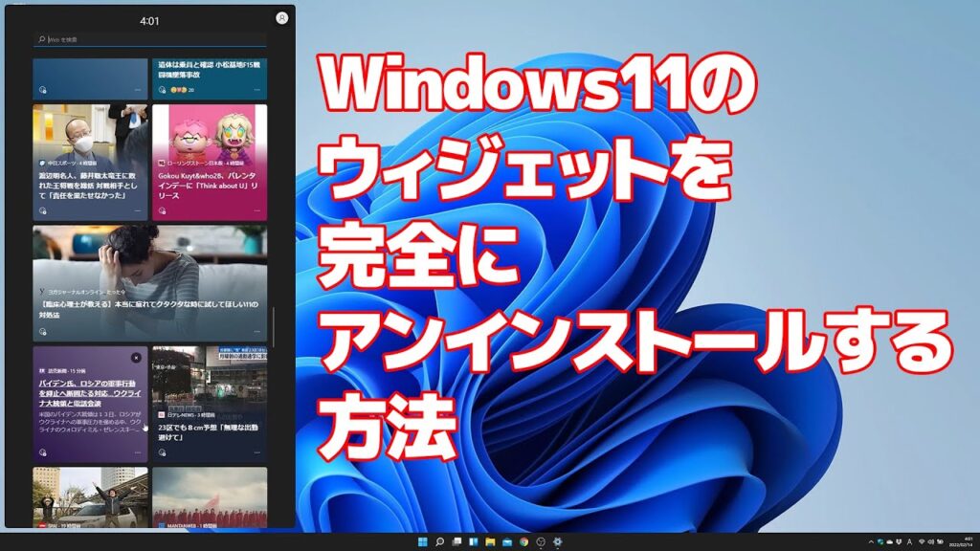Click reaction icon on Gokou Kuyt card

(x=162, y=210)
